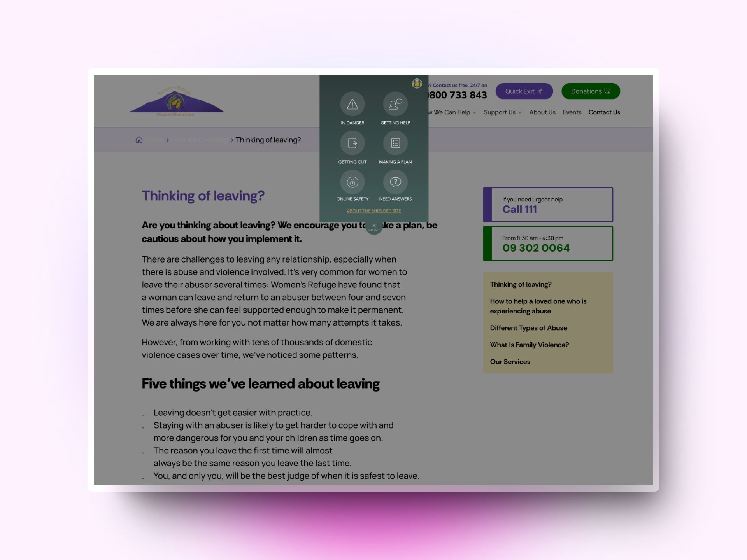Click the Close overlay button
The height and width of the screenshot is (560, 747).
click(373, 226)
